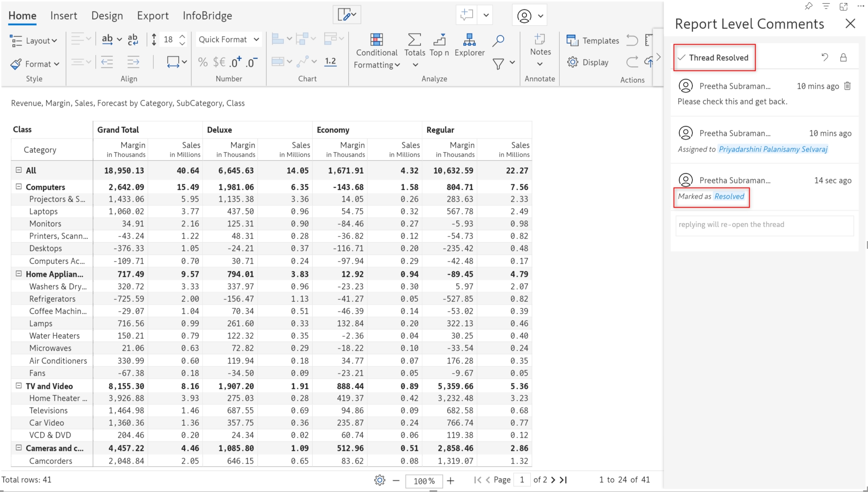Delete the first comment with trash icon
The width and height of the screenshot is (868, 492).
coord(847,86)
